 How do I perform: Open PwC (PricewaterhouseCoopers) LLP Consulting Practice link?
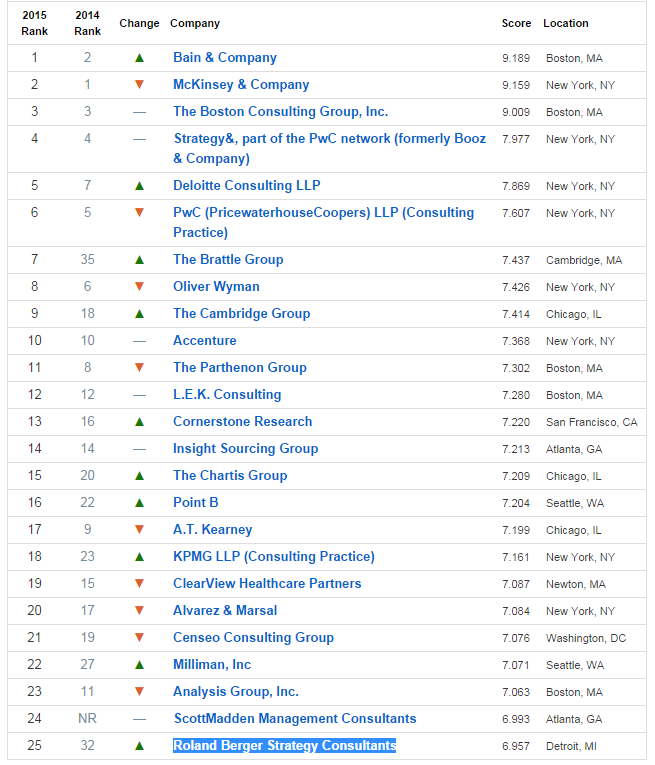[323, 222]
